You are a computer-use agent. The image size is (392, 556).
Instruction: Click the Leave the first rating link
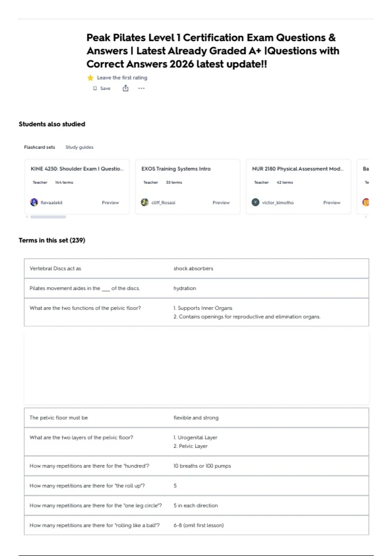[x=122, y=78]
